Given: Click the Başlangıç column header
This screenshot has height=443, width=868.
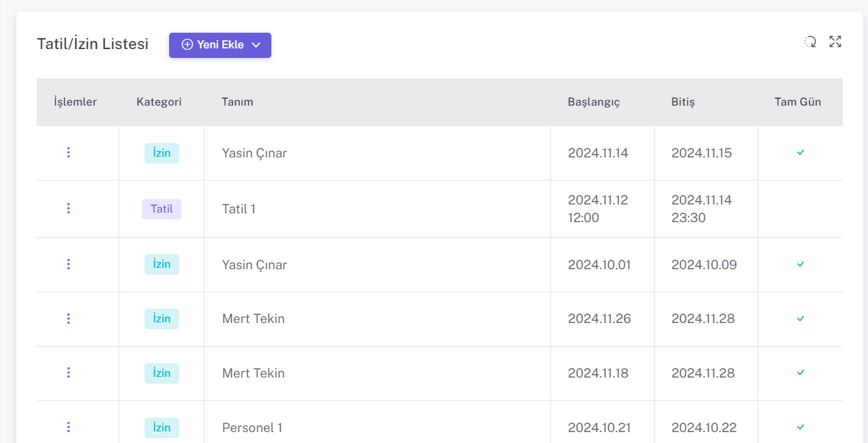Looking at the screenshot, I should click(593, 102).
